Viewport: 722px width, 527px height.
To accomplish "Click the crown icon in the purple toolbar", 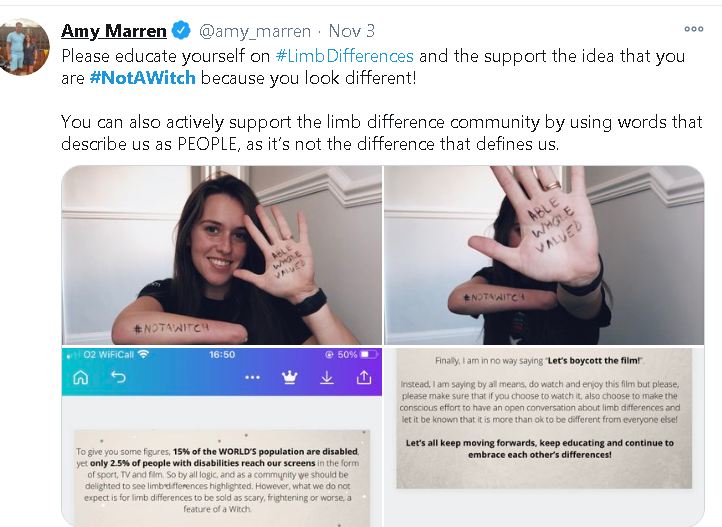I will (289, 377).
